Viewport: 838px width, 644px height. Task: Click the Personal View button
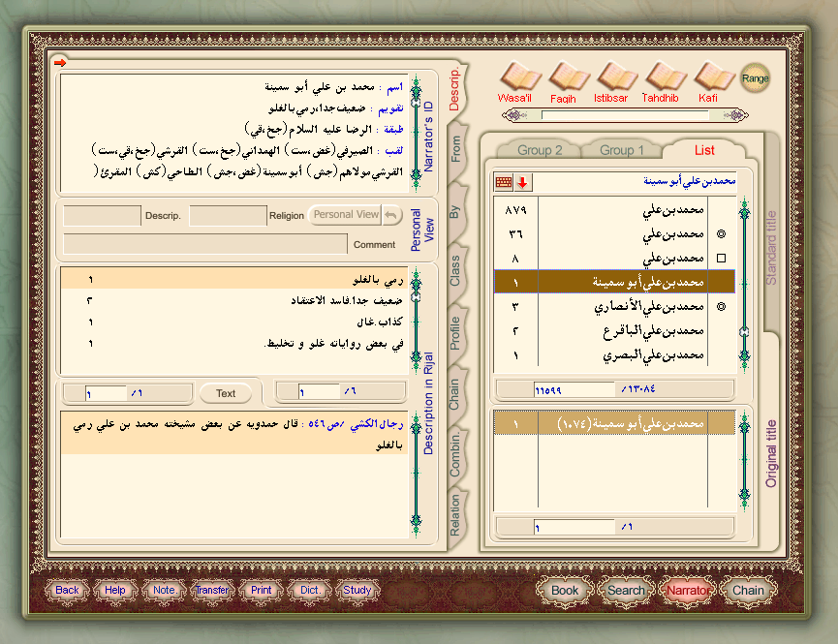(346, 215)
